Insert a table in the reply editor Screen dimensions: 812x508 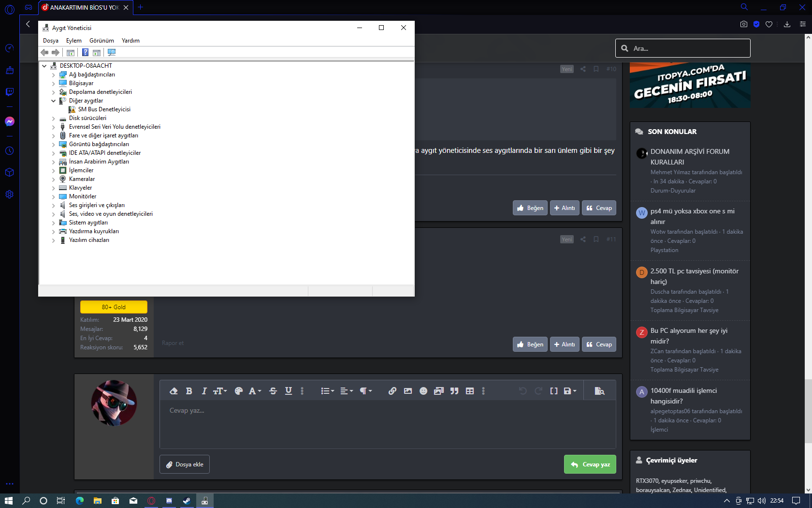point(470,391)
